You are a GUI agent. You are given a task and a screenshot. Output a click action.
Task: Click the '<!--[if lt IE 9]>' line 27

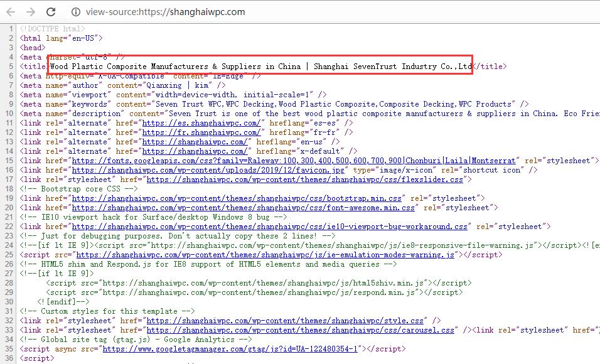pos(56,274)
